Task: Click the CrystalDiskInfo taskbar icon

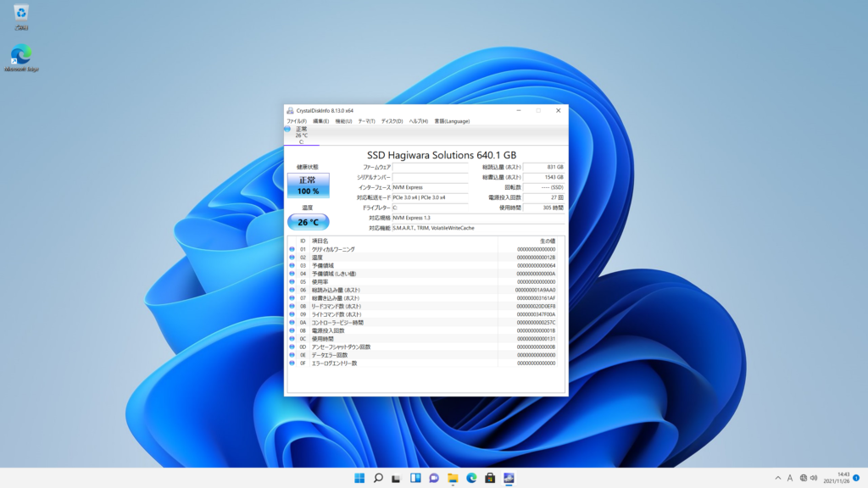Action: 509,478
